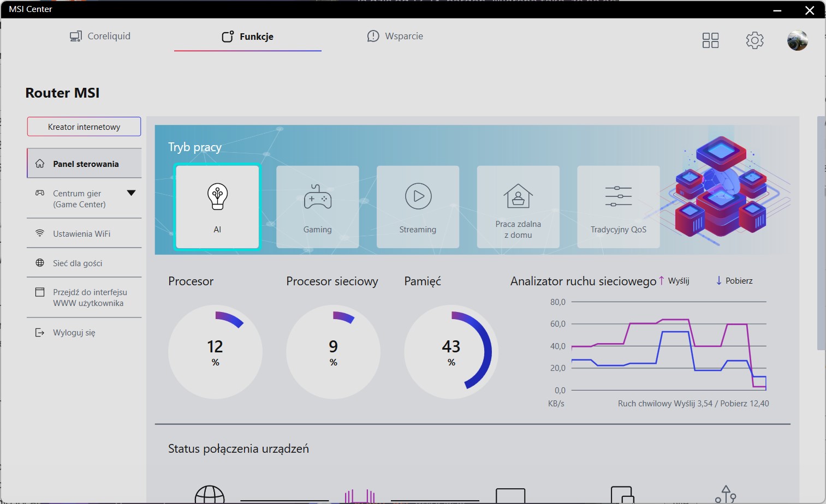Screen dimensions: 826x504
Task: Select the AI work mode tile
Action: click(x=217, y=207)
